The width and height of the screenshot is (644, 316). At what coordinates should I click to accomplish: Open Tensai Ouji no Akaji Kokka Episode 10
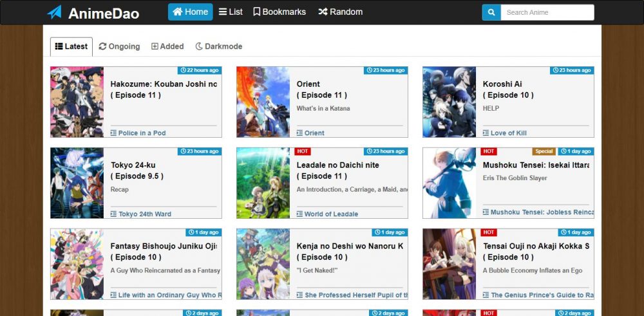pyautogui.click(x=536, y=252)
